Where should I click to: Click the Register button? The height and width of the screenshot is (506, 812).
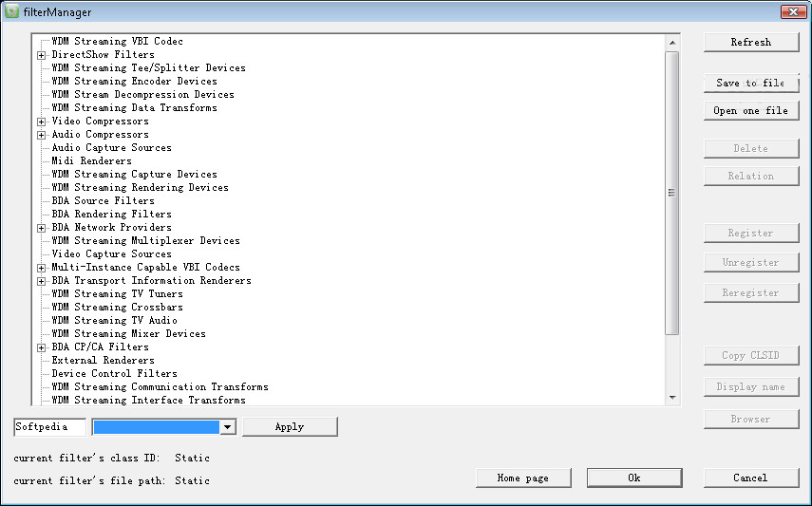tap(751, 233)
